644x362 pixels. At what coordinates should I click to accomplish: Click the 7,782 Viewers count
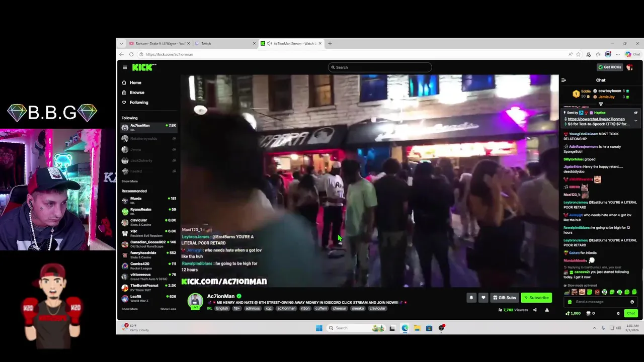click(513, 310)
